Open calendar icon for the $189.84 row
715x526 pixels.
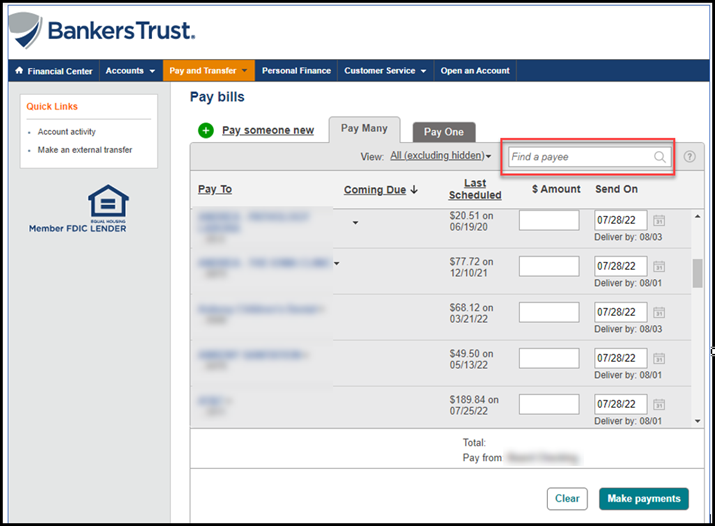point(659,404)
